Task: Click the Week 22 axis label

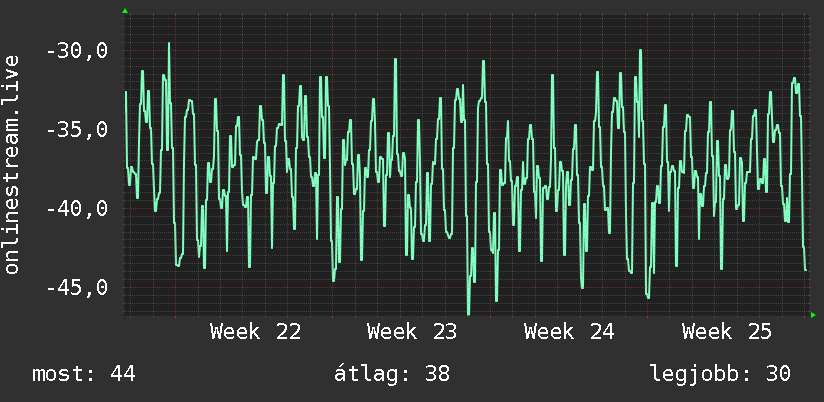Action: 255,332
